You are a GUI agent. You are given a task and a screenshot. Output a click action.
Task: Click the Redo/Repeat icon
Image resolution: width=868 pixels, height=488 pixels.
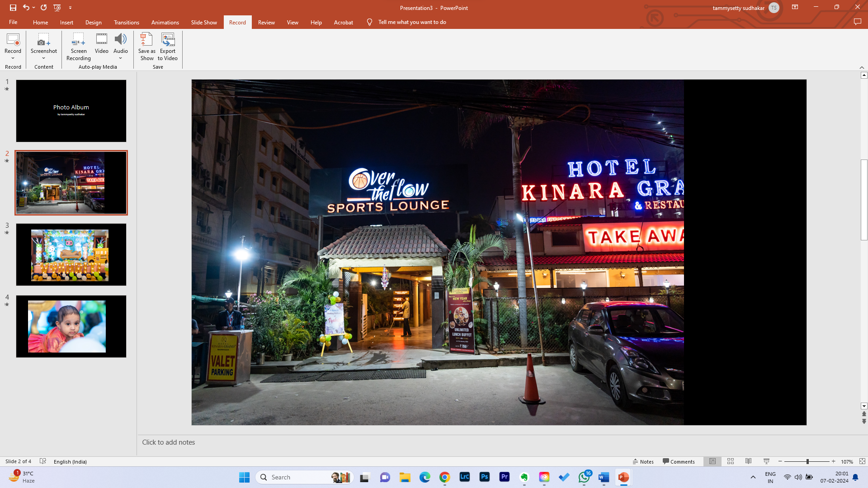(x=43, y=8)
